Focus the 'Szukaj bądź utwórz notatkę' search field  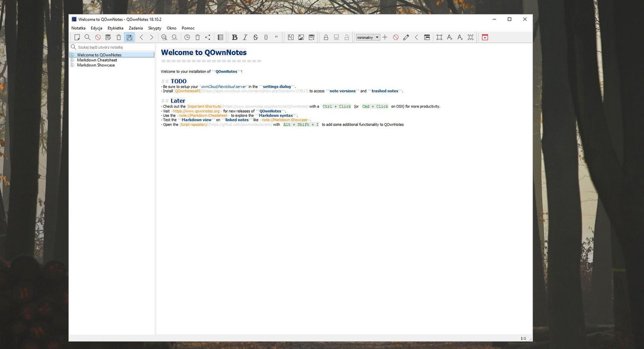[x=112, y=47]
